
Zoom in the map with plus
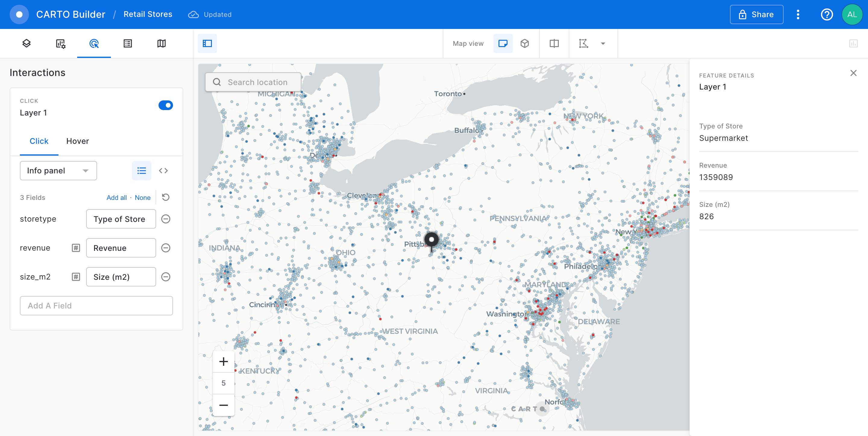click(223, 362)
